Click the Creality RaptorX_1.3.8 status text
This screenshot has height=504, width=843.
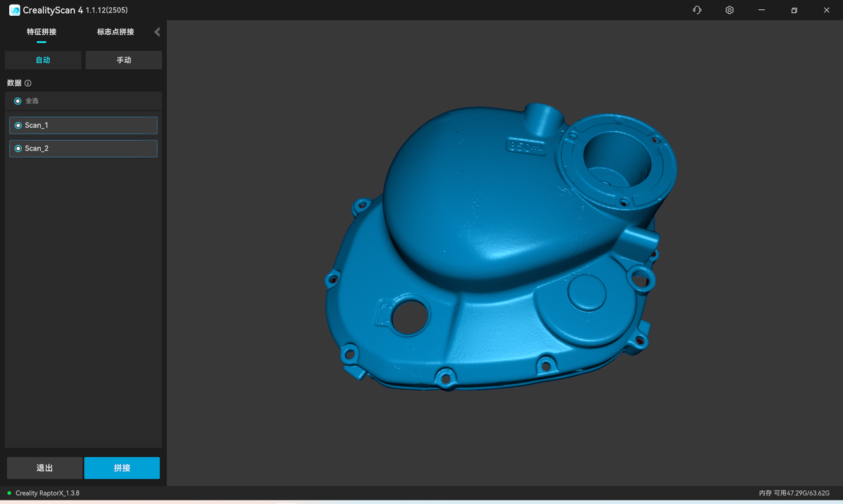point(47,492)
